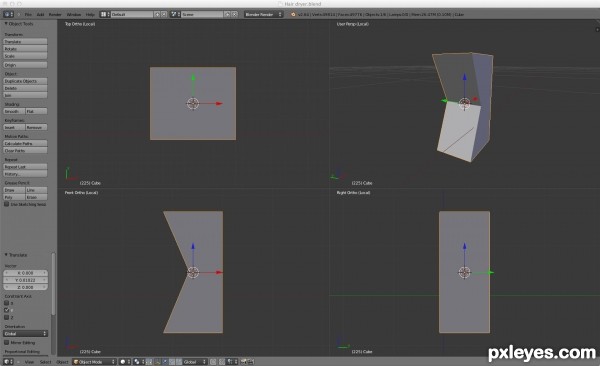Delete the current scene
The image size is (600, 366).
coord(235,14)
